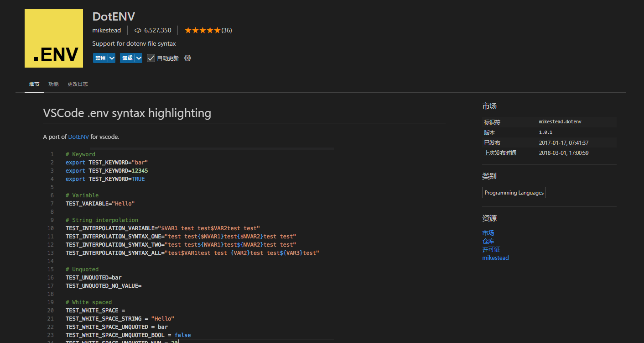Click the TEST_UNQUOTED_NO_VALUE= code line
Screen dimensions: 644x343
click(x=104, y=286)
